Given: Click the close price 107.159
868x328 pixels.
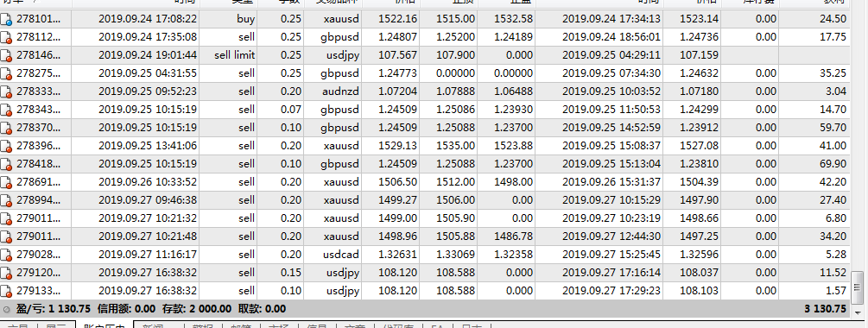Looking at the screenshot, I should click(700, 55).
